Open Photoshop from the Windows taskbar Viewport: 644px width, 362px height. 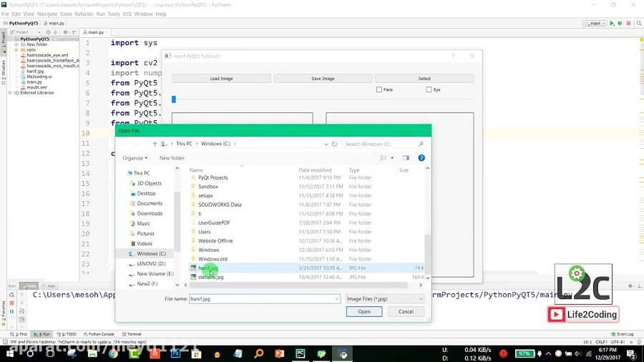coord(175,353)
